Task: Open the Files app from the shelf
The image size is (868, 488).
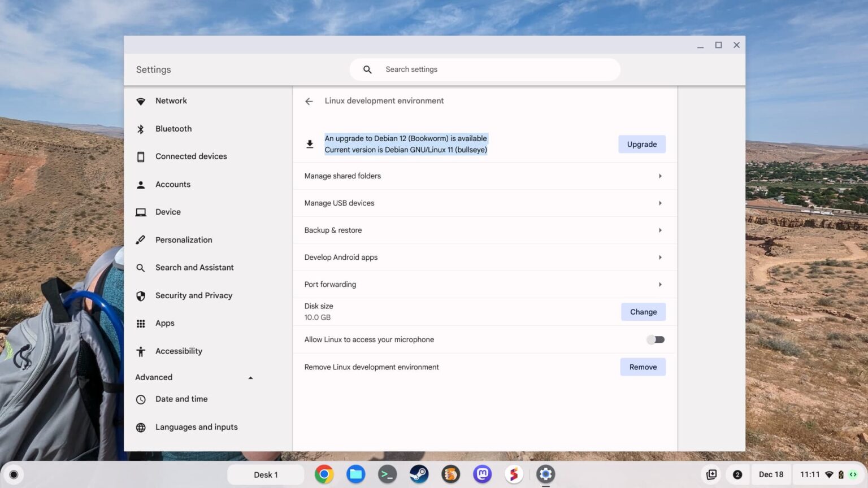Action: [x=355, y=474]
